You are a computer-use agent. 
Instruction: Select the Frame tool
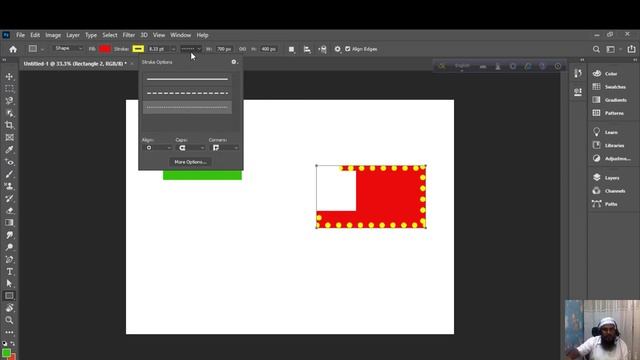[9, 138]
